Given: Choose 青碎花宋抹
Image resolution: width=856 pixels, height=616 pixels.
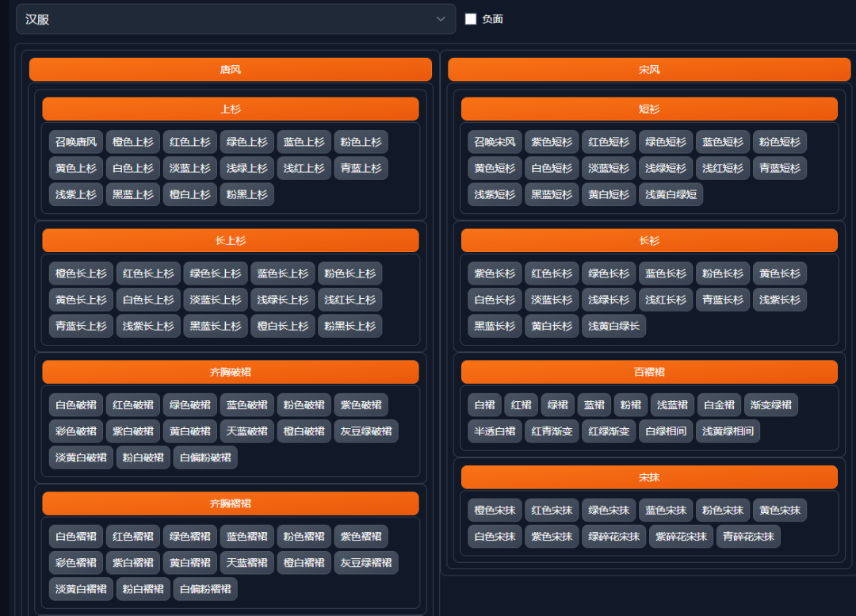Looking at the screenshot, I should point(748,536).
